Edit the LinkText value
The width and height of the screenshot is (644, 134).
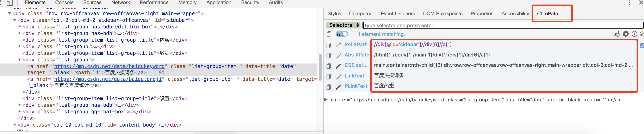pos(338,77)
